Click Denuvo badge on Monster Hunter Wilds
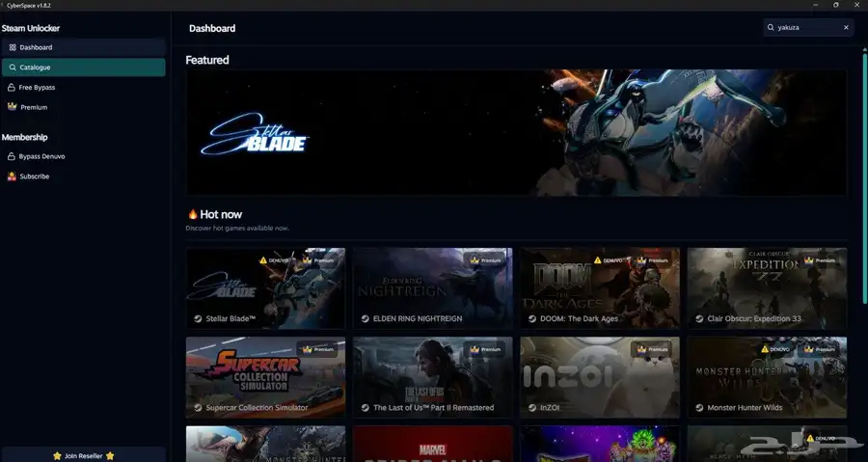Image resolution: width=868 pixels, height=462 pixels. (775, 349)
